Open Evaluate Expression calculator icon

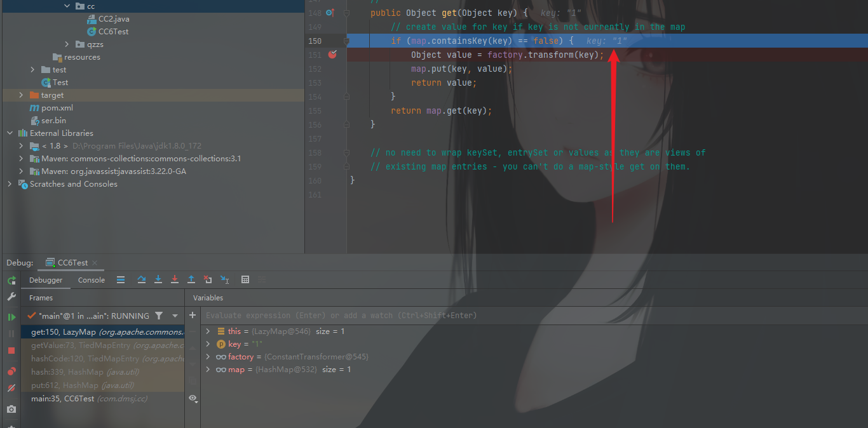point(245,280)
